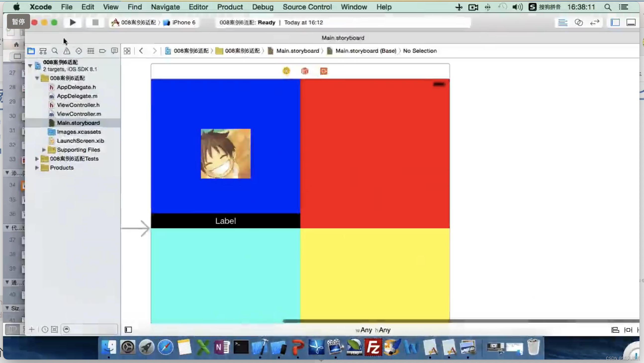Open the Issue navigator warning icon

[67, 51]
